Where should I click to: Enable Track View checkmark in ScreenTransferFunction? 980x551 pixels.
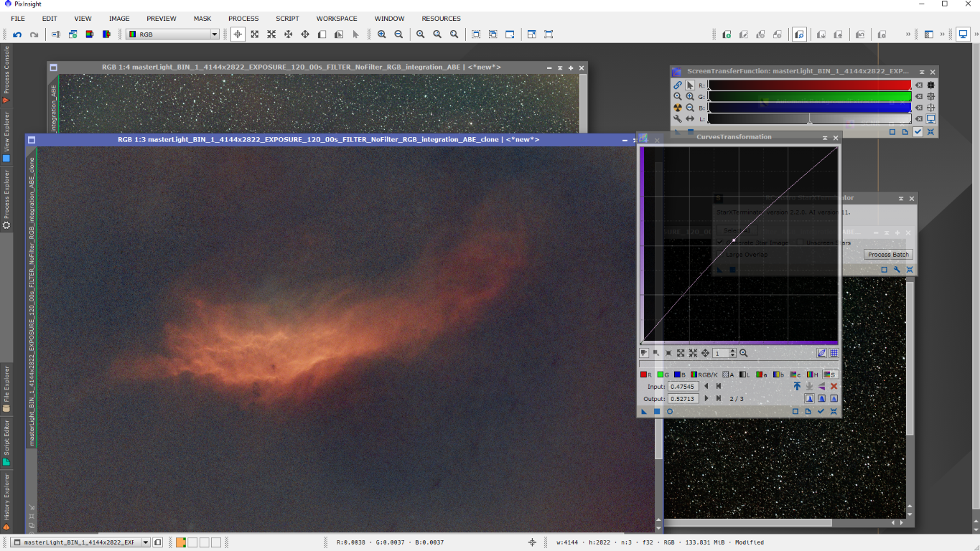point(918,132)
